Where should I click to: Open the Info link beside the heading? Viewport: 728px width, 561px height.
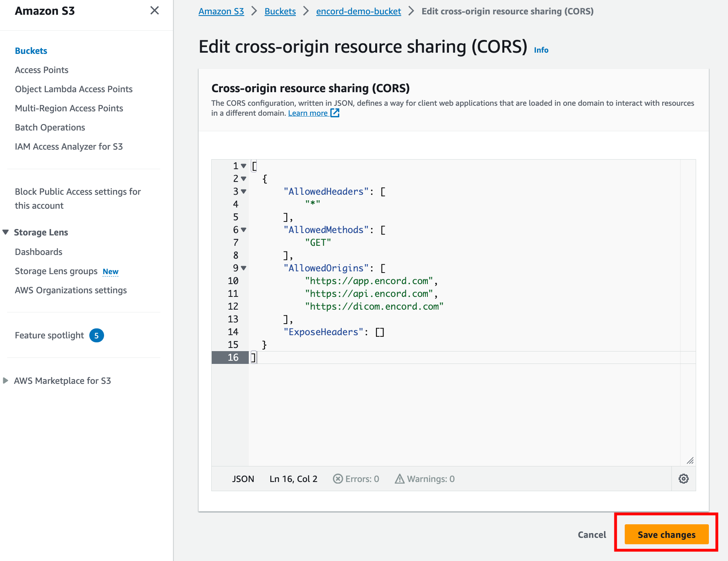click(541, 50)
